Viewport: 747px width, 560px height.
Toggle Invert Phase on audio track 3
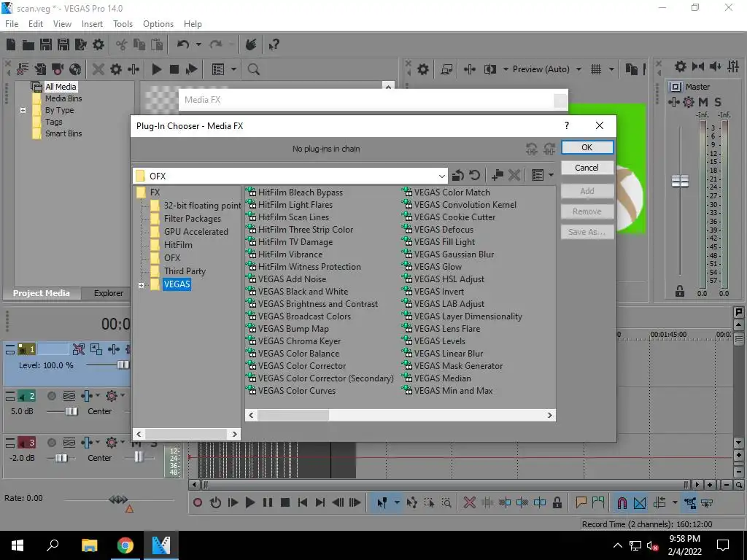click(69, 443)
